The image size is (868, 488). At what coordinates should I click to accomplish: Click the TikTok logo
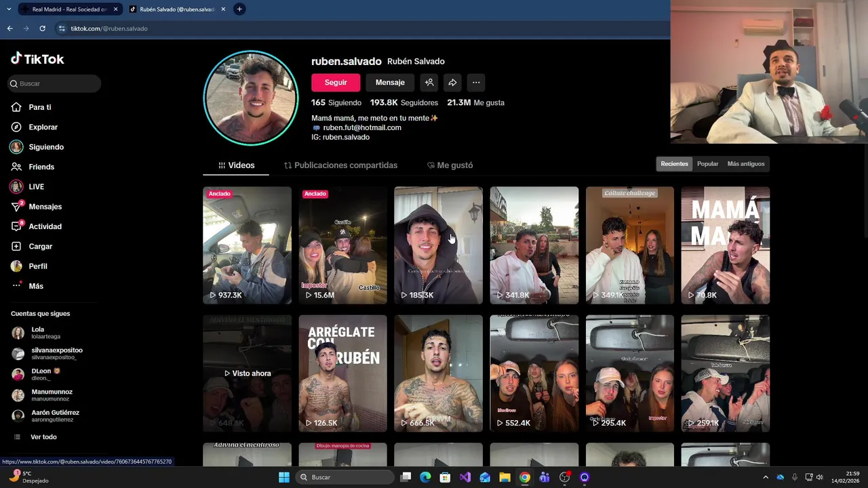coord(37,59)
